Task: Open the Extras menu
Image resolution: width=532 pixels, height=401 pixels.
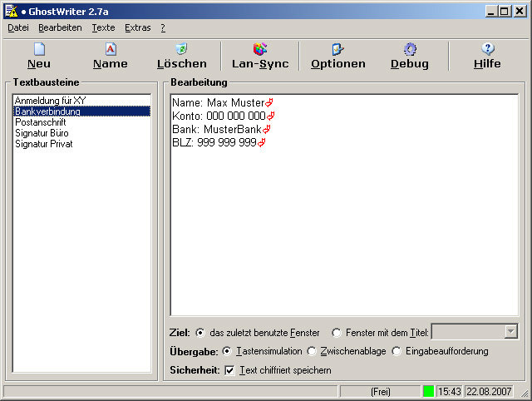Action: 138,27
